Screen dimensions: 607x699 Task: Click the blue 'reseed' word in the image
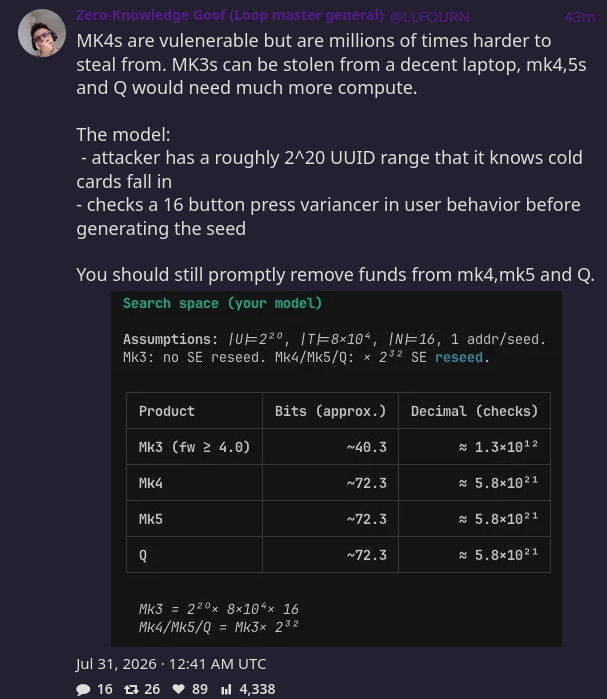459,358
